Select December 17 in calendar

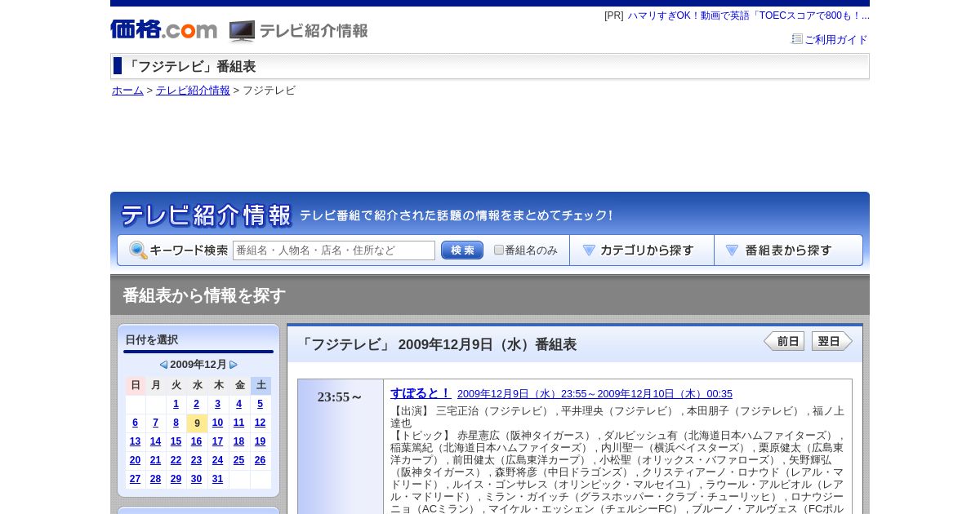217,441
